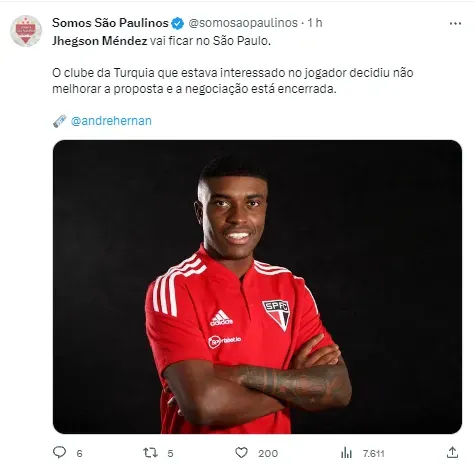Click the retweet arrows icon
The height and width of the screenshot is (465, 475).
click(x=150, y=453)
